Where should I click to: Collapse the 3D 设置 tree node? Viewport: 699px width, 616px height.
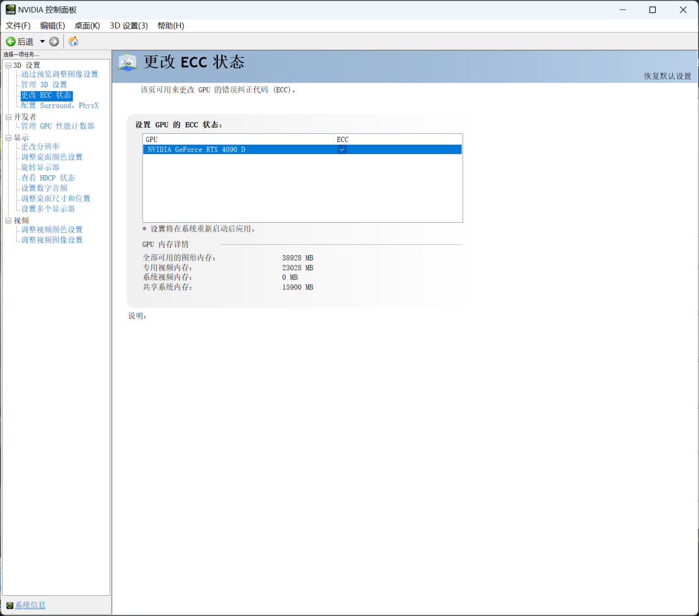(x=8, y=66)
